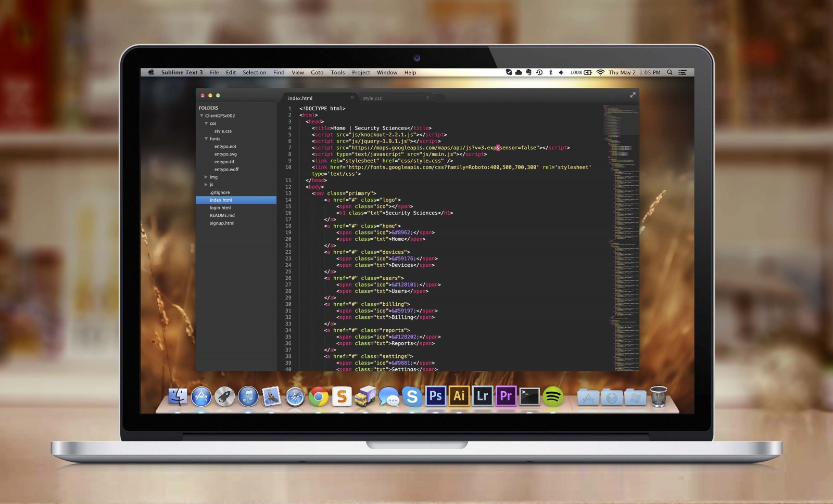The image size is (833, 504).
Task: Launch Photoshop from the dock
Action: click(435, 396)
